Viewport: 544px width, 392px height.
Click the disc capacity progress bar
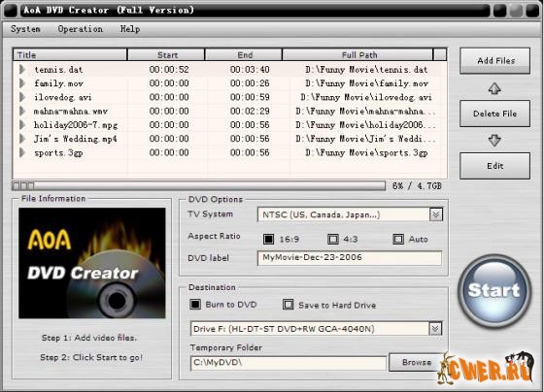(198, 185)
